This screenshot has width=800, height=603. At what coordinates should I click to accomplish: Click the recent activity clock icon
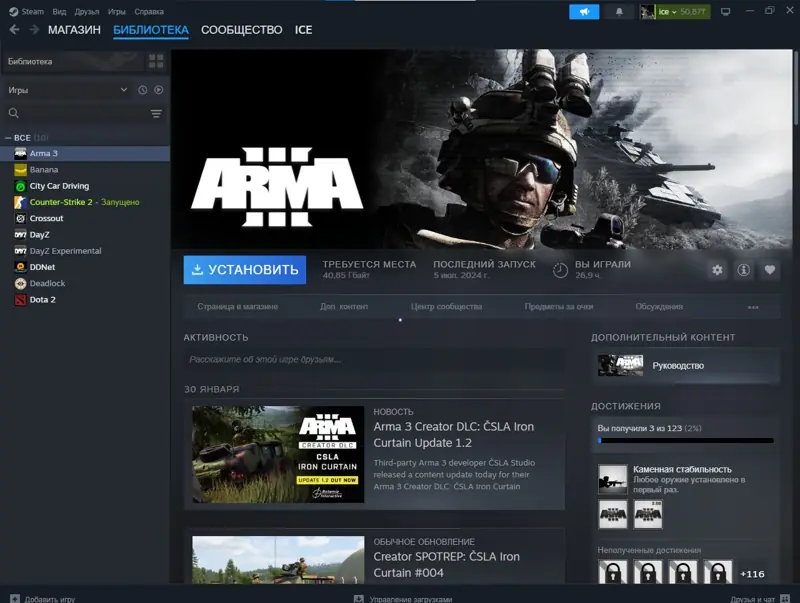coord(142,90)
